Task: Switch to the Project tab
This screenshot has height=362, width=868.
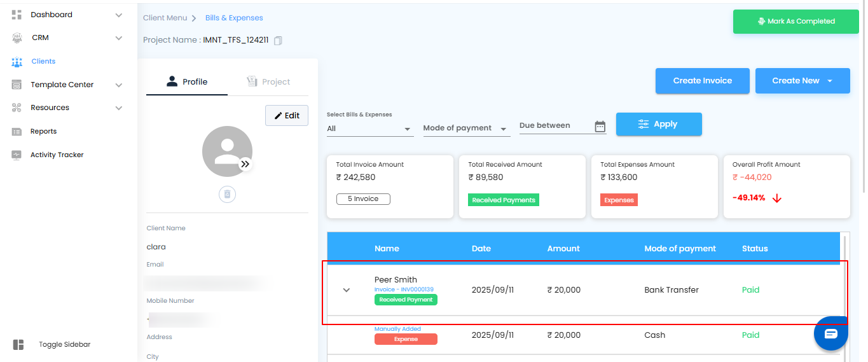Action: click(x=268, y=82)
